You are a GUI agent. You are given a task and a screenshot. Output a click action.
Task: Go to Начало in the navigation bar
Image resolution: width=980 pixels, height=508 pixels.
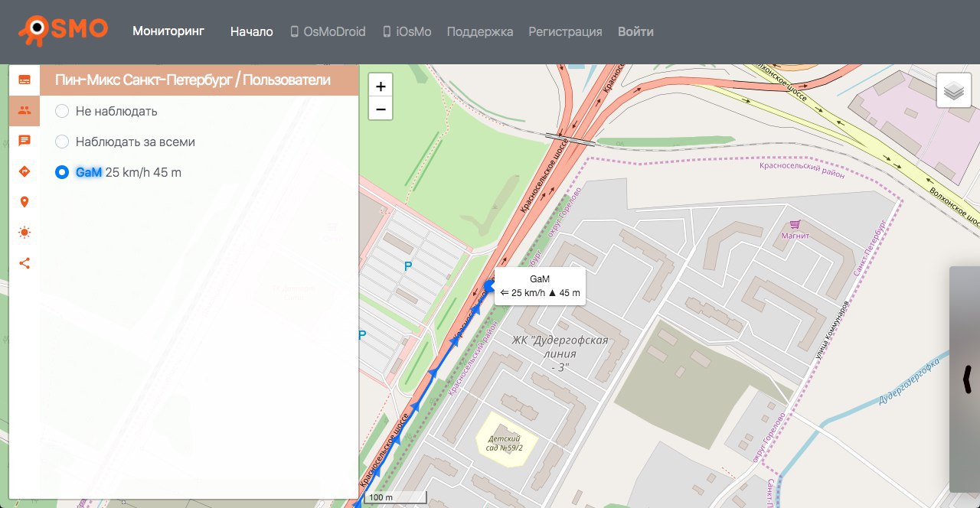[252, 31]
